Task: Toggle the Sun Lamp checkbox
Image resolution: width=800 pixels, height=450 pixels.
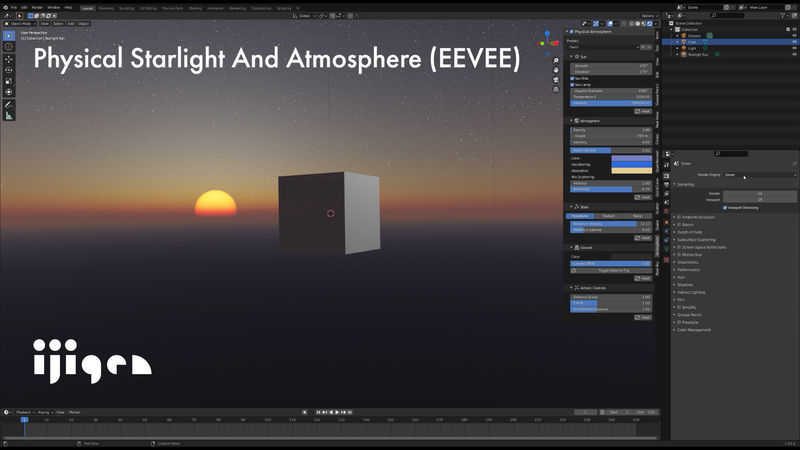Action: pos(572,85)
